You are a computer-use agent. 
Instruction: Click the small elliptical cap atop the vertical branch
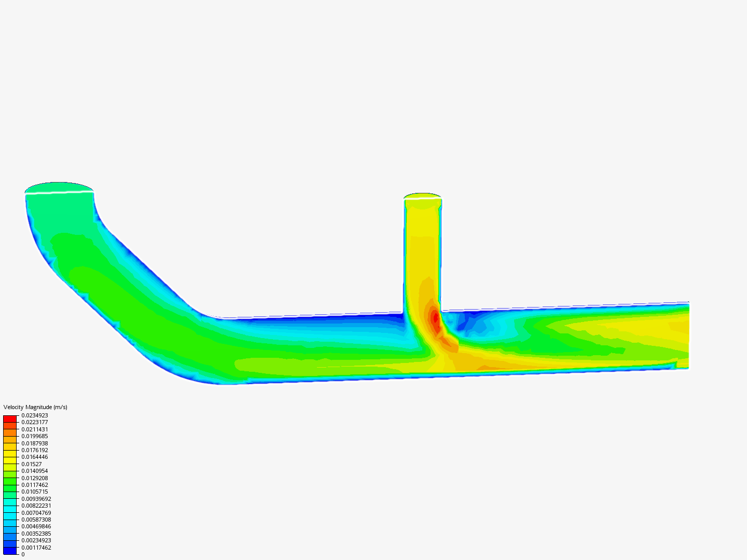(x=423, y=195)
